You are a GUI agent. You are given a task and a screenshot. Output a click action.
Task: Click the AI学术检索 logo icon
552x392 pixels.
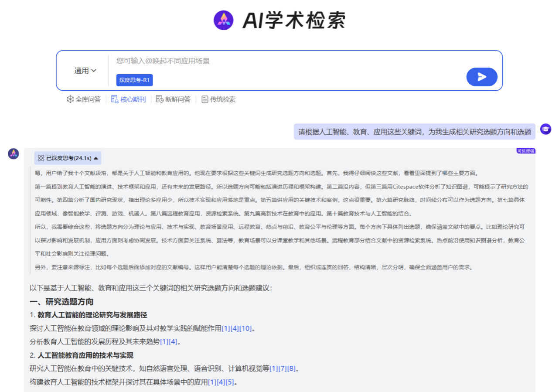[x=224, y=20]
